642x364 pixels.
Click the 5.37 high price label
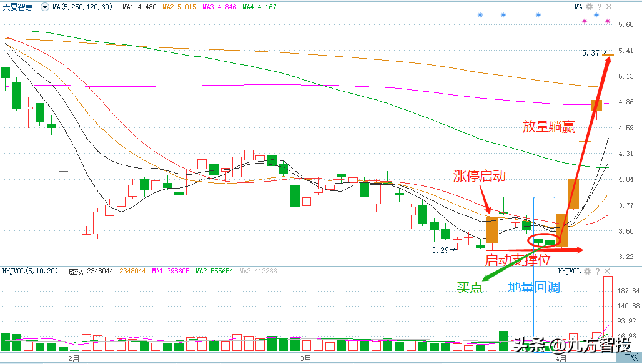[x=590, y=53]
